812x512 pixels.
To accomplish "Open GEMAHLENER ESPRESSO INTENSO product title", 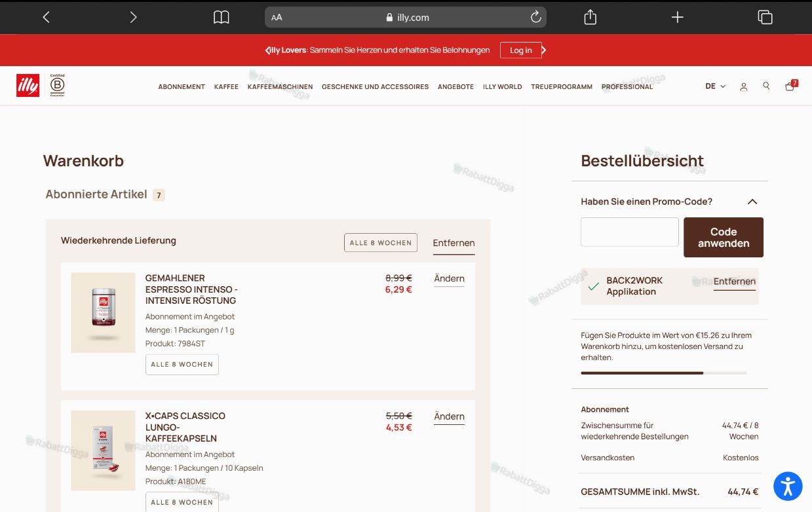I will [x=191, y=289].
